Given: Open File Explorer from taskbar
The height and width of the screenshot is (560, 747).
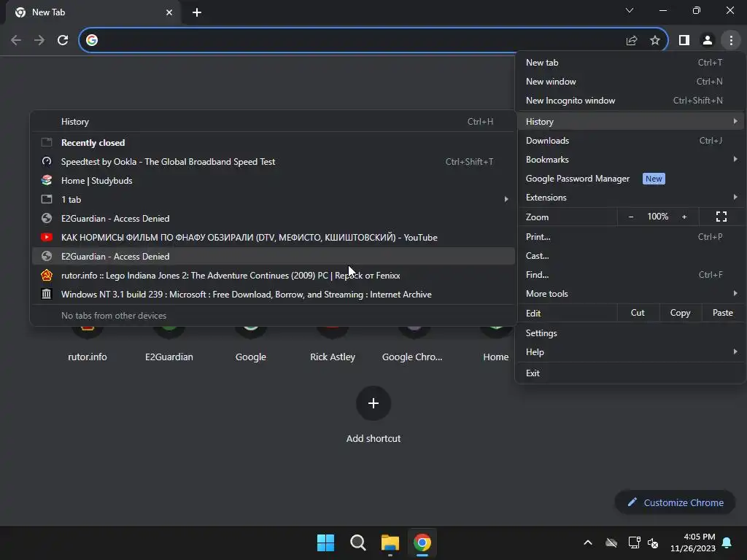Looking at the screenshot, I should tap(390, 542).
